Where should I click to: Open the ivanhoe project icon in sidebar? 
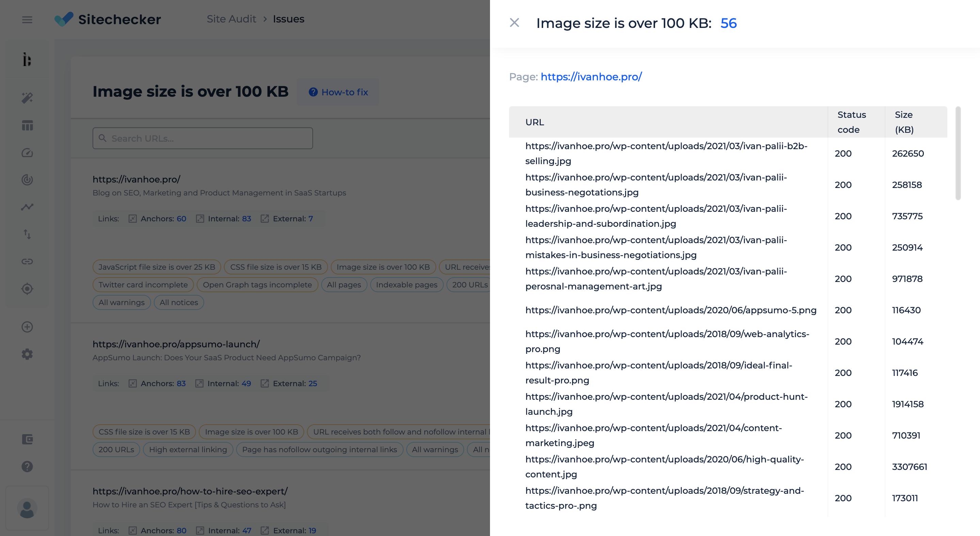pyautogui.click(x=27, y=59)
